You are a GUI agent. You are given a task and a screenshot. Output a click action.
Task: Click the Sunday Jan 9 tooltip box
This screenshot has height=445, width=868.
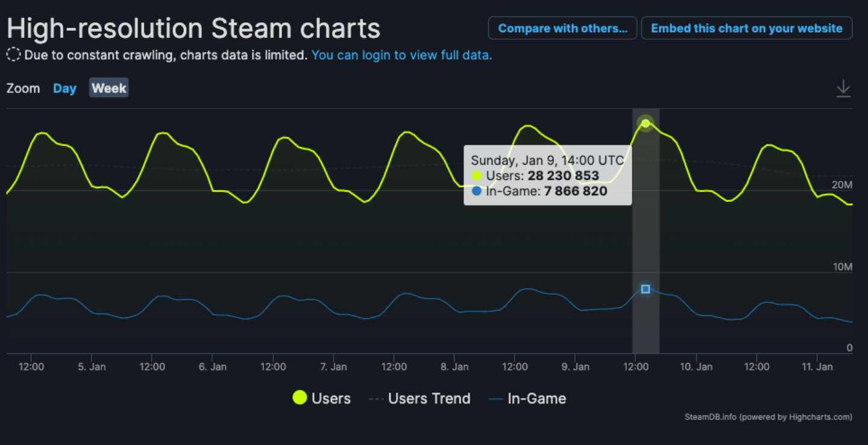(x=547, y=175)
